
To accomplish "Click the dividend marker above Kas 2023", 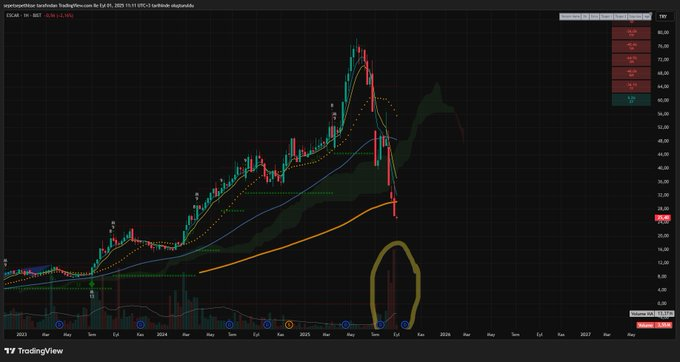I will pos(140,324).
